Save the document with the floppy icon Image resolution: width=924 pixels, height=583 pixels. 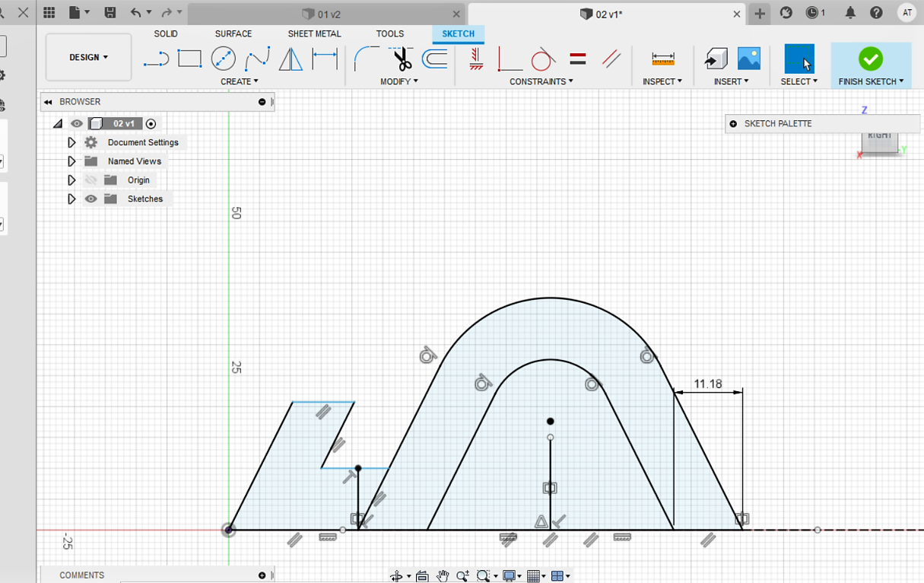110,13
